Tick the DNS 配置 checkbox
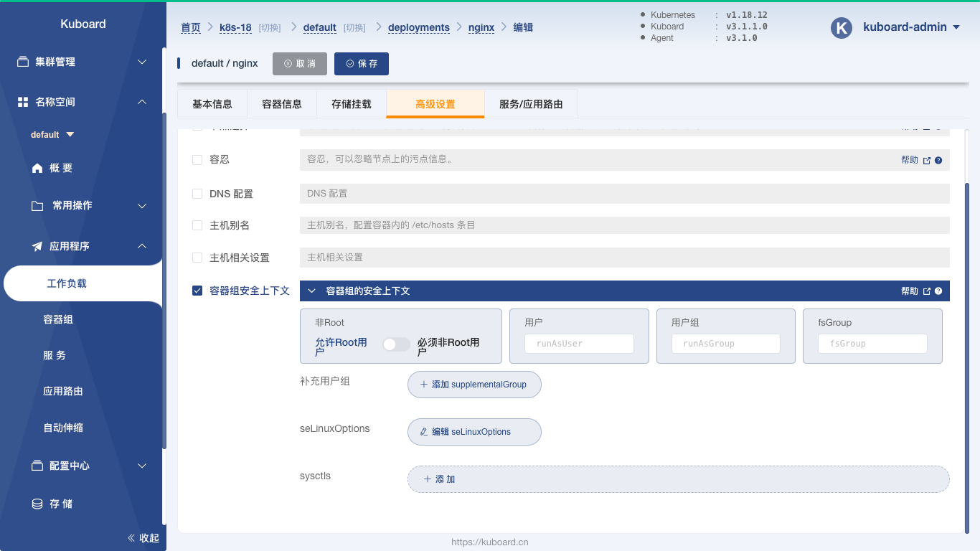The height and width of the screenshot is (551, 980). point(197,194)
